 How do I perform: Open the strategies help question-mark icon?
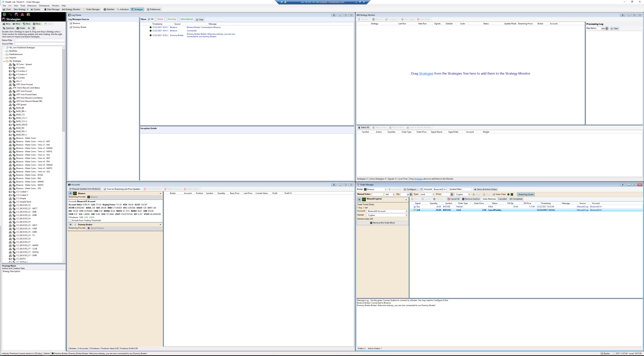coord(34,28)
